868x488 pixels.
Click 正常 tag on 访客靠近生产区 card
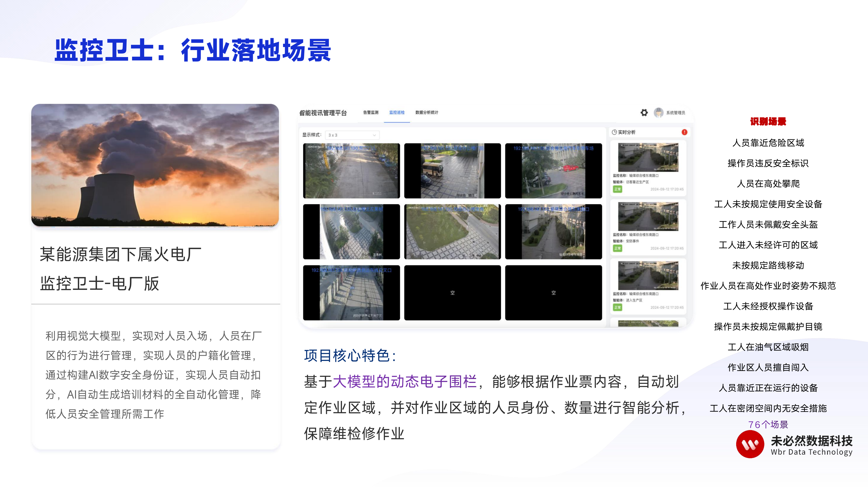[x=617, y=189]
